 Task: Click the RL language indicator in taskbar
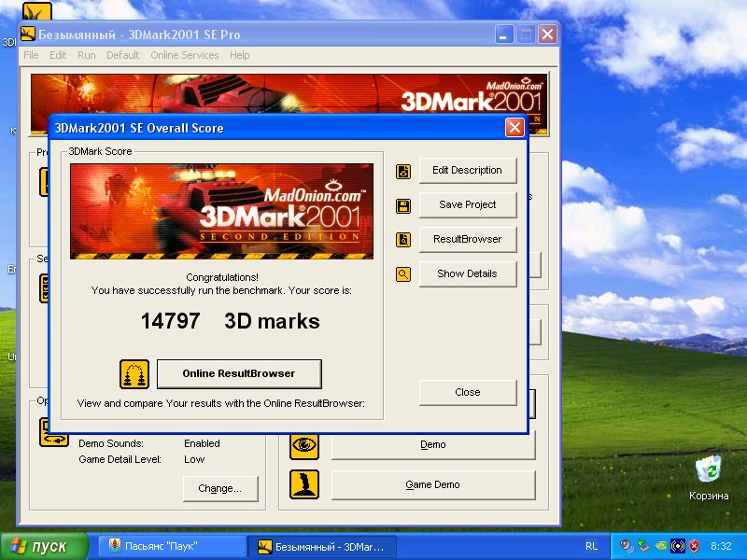click(591, 547)
